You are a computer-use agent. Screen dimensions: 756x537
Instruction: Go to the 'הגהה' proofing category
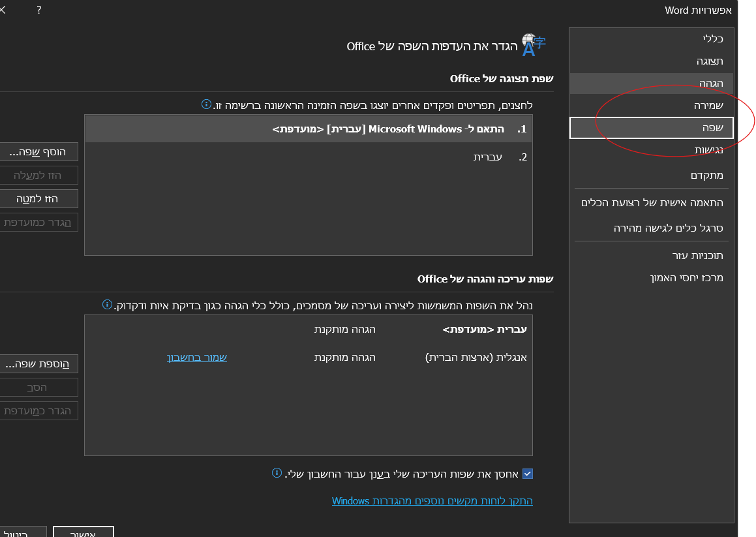[710, 84]
